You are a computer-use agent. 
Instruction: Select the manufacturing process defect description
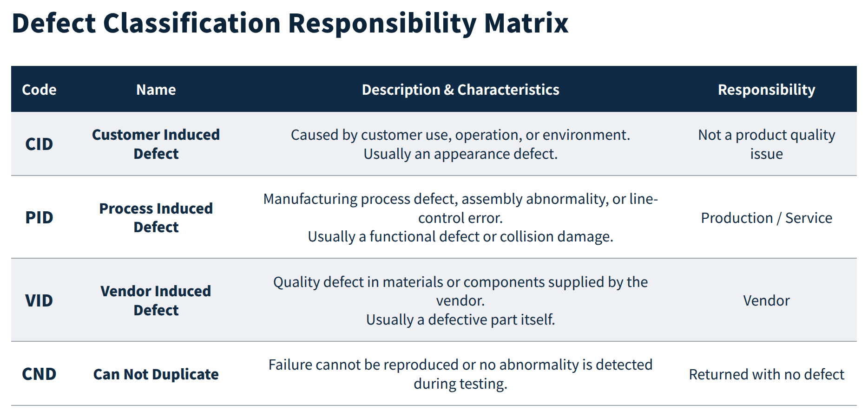click(x=460, y=217)
